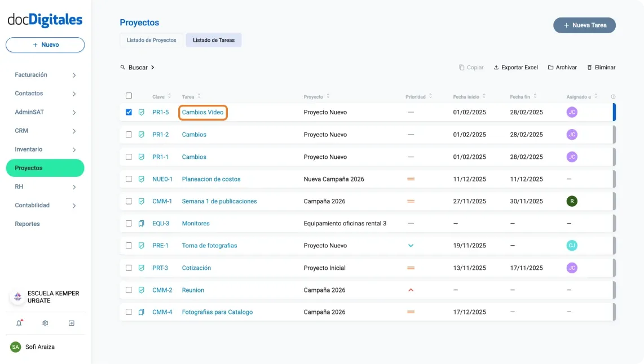Select Proyectos in the sidebar menu
The height and width of the screenshot is (364, 644).
coord(45,167)
